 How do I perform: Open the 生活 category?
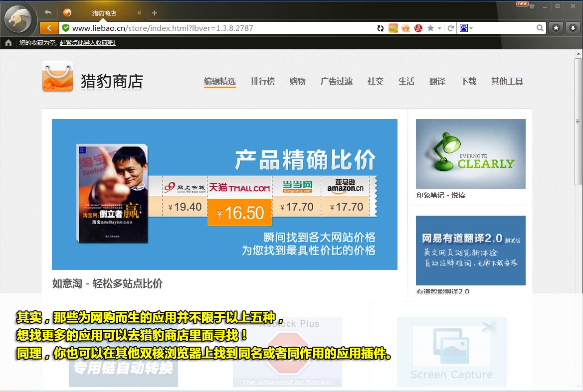coord(406,81)
